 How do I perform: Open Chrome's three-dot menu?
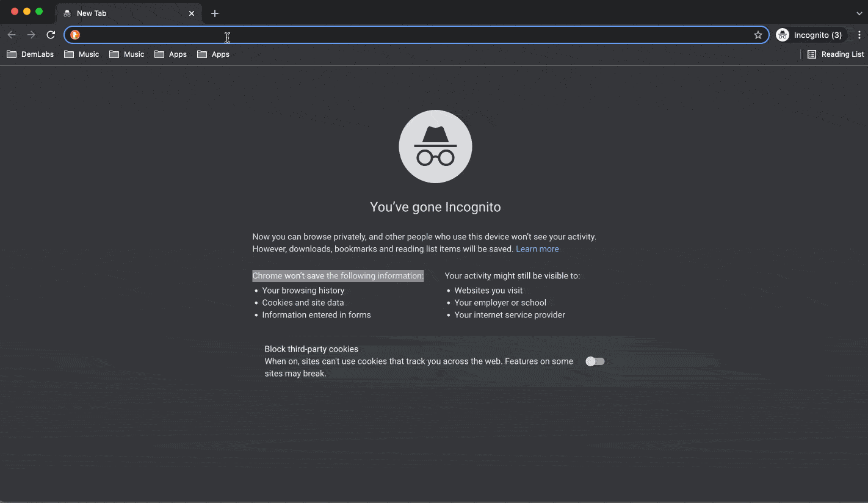[859, 35]
